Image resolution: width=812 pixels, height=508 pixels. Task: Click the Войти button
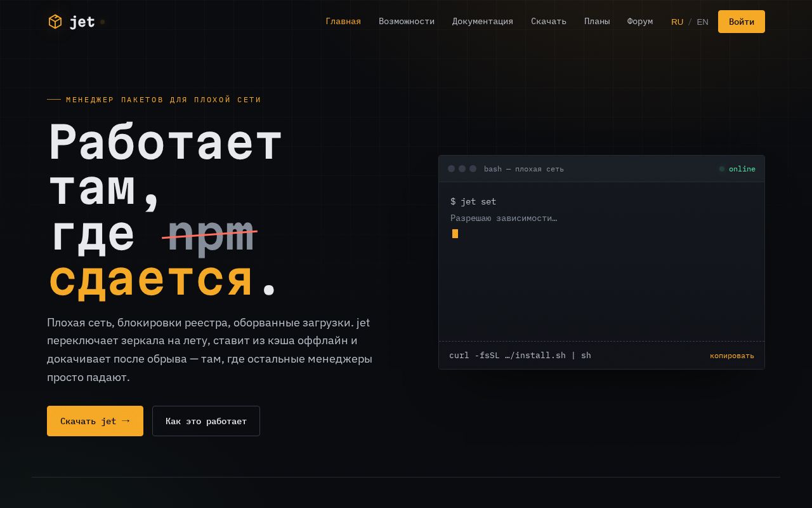pos(742,22)
